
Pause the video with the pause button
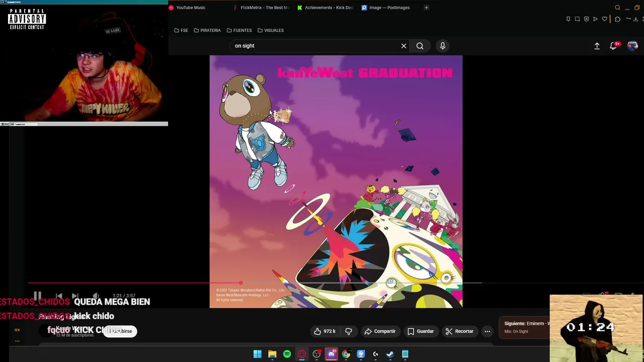[x=37, y=296]
